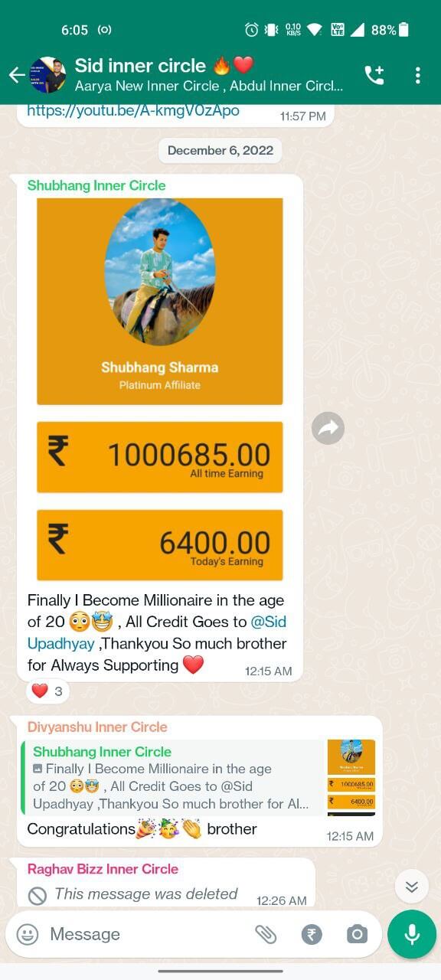Screen dimensions: 441x980
Task: Open rupee payment icon in message bar
Action: (312, 934)
